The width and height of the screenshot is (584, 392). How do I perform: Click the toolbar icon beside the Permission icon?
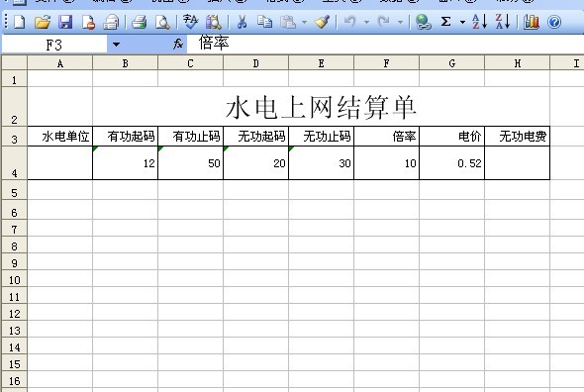tap(111, 22)
